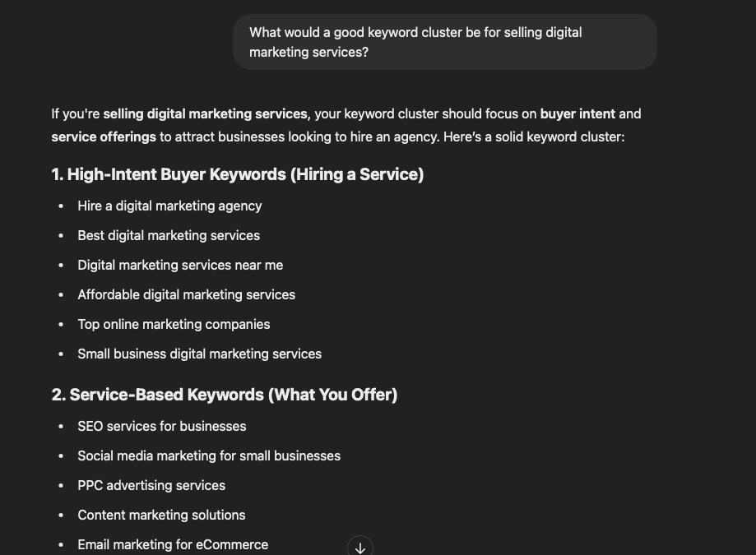756x555 pixels.
Task: Click 'SEO services for businesses' bullet
Action: [162, 426]
